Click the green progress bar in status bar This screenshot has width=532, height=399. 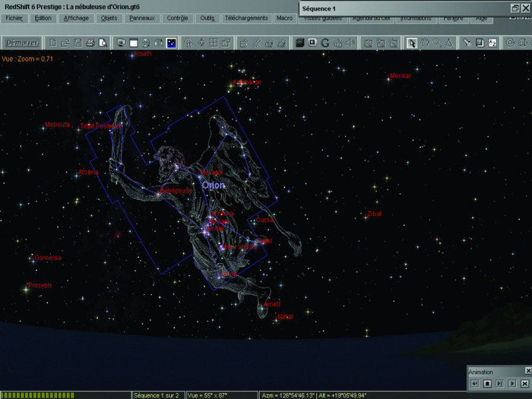(x=37, y=395)
